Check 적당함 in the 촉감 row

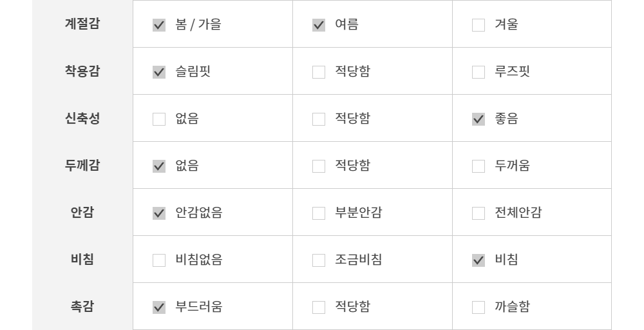[319, 308]
